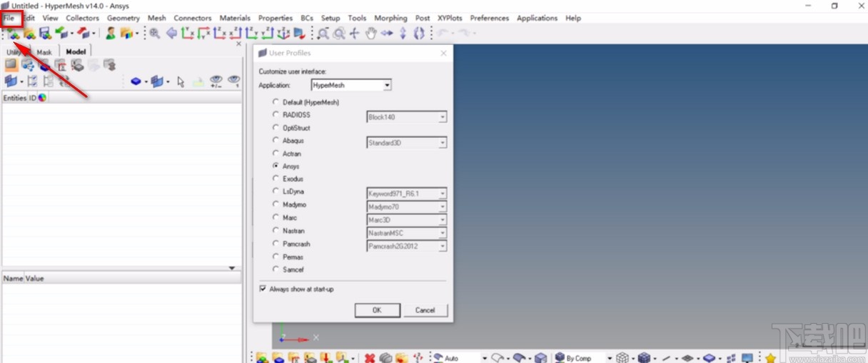
Task: Click the Value column header
Action: 35,278
